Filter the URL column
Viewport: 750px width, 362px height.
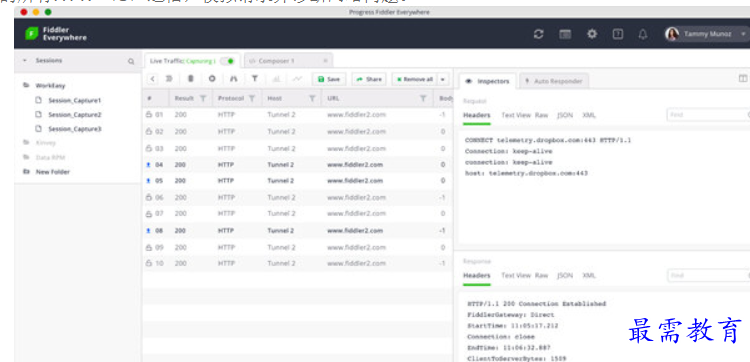click(423, 99)
